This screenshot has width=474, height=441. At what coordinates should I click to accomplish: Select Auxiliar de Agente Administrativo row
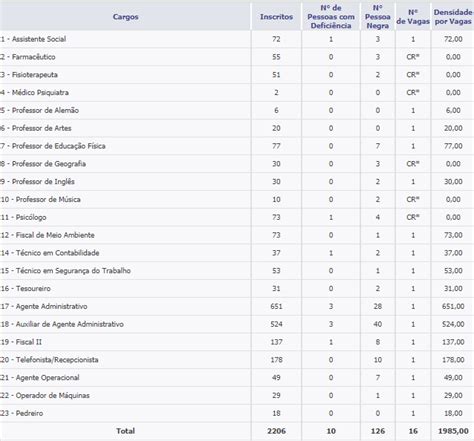click(x=237, y=324)
